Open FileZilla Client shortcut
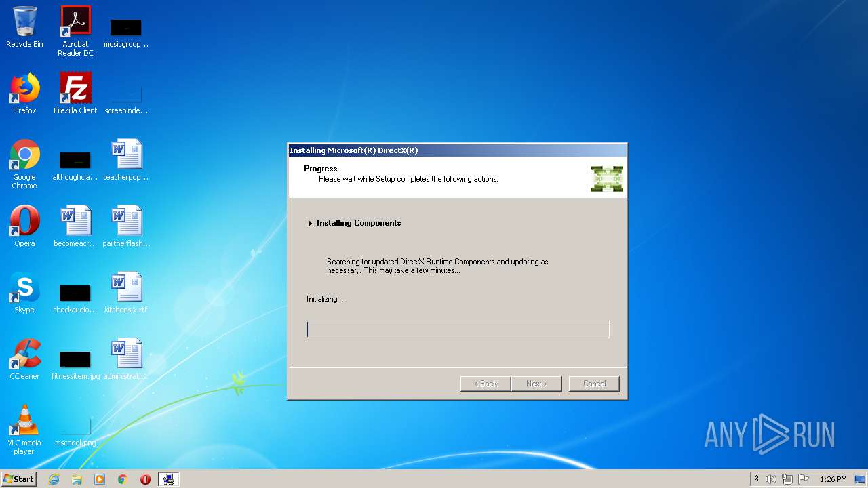Image resolution: width=868 pixels, height=488 pixels. pos(75,94)
